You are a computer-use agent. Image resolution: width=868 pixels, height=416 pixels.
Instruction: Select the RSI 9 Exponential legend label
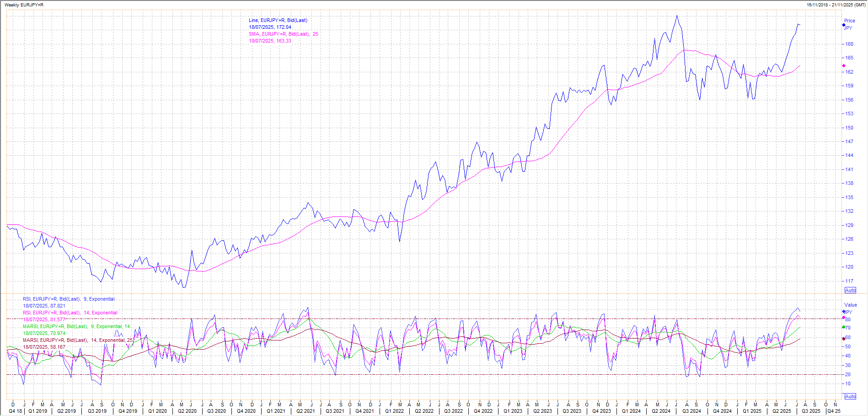69,299
